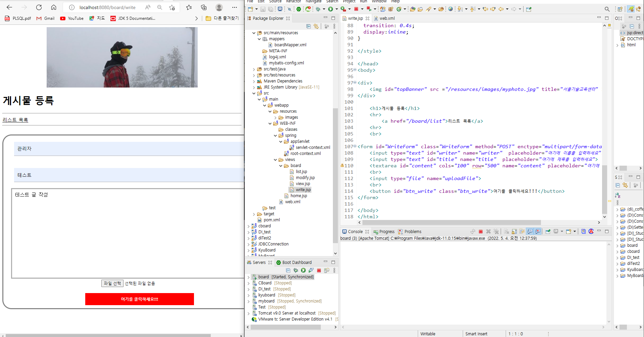
Task: Open Run dropdown arrow next to green Run icon
Action: [337, 9]
